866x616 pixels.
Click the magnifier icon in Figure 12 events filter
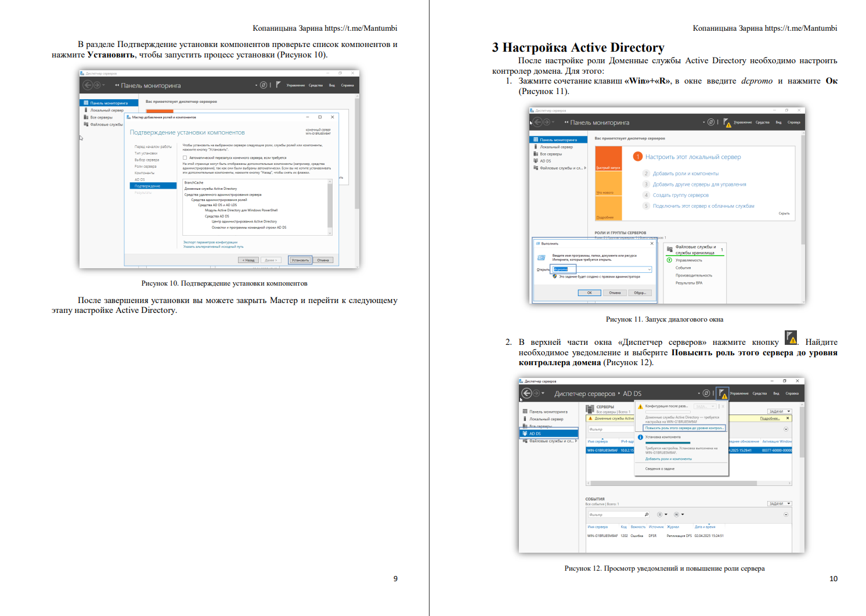click(x=647, y=514)
